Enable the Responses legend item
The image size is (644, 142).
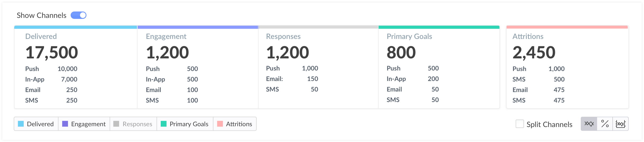[133, 124]
